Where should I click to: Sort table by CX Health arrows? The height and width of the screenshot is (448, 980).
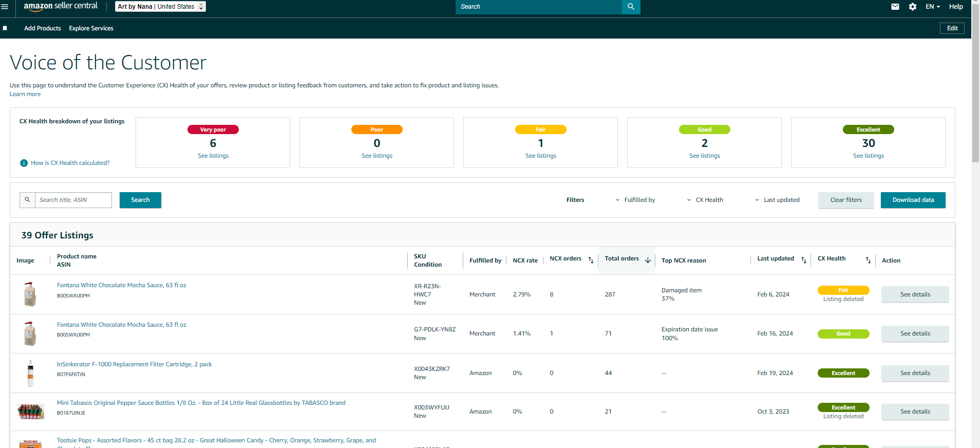[868, 260]
